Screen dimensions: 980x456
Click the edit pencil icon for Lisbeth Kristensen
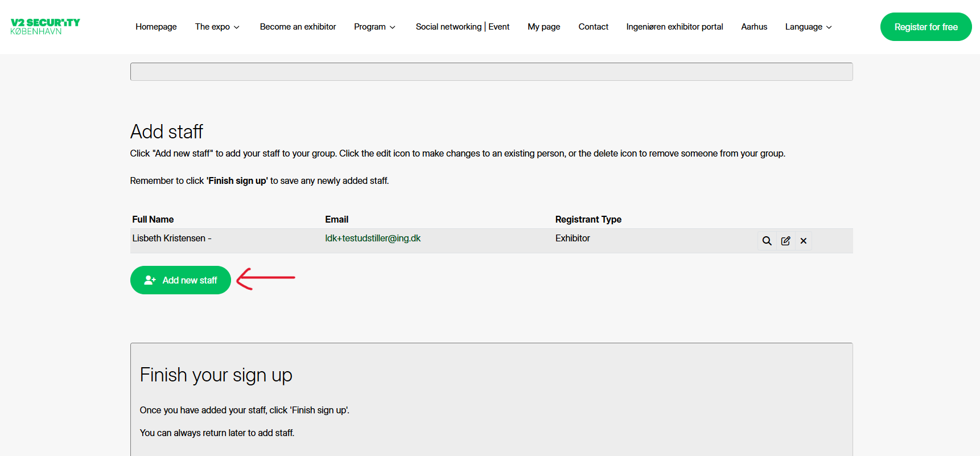click(785, 241)
